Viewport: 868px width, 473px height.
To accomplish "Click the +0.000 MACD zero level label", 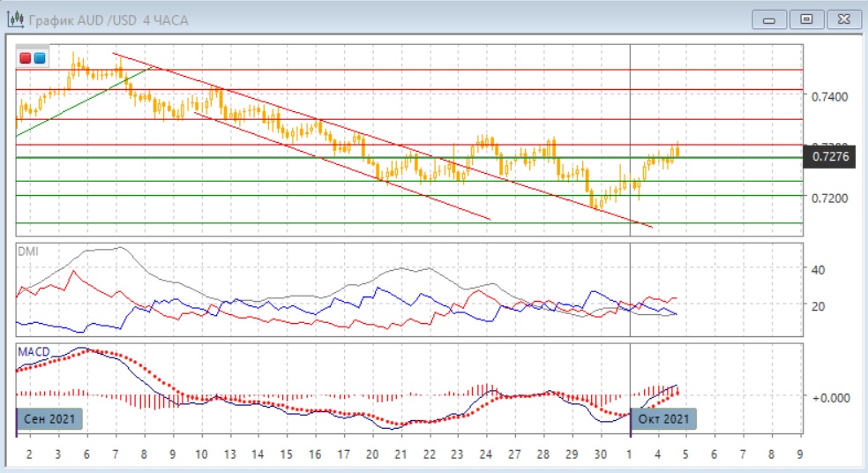I will 829,397.
